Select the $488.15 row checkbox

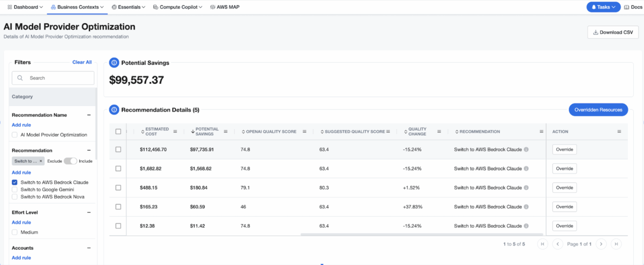click(118, 188)
